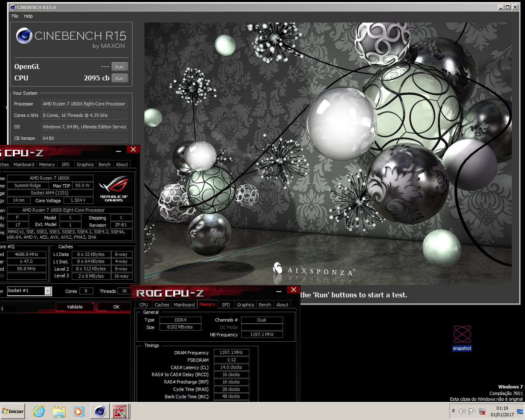Screen dimensions: 525x420
Task: Open Windows Explorer folder icon in taskbar
Action: 59,411
